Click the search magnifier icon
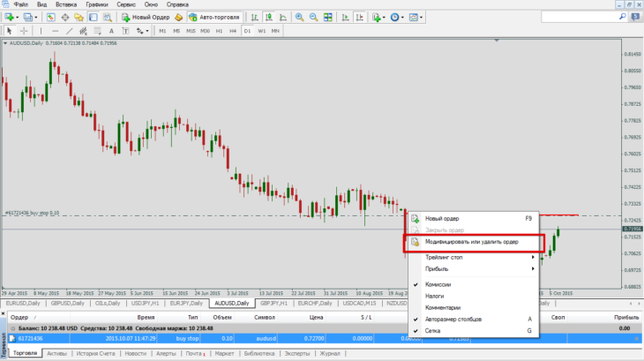This screenshot has height=361, width=644. pyautogui.click(x=623, y=17)
